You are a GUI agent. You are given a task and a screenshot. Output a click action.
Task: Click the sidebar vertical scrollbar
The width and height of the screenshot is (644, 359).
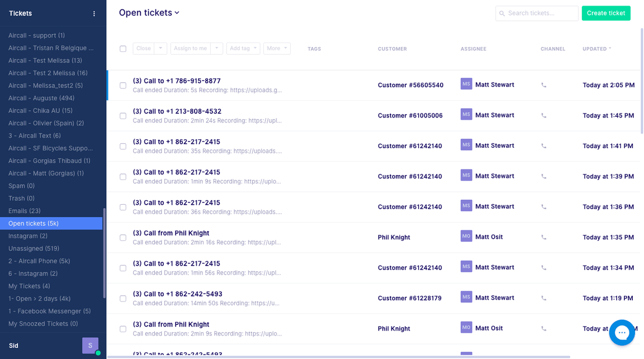pos(104,253)
